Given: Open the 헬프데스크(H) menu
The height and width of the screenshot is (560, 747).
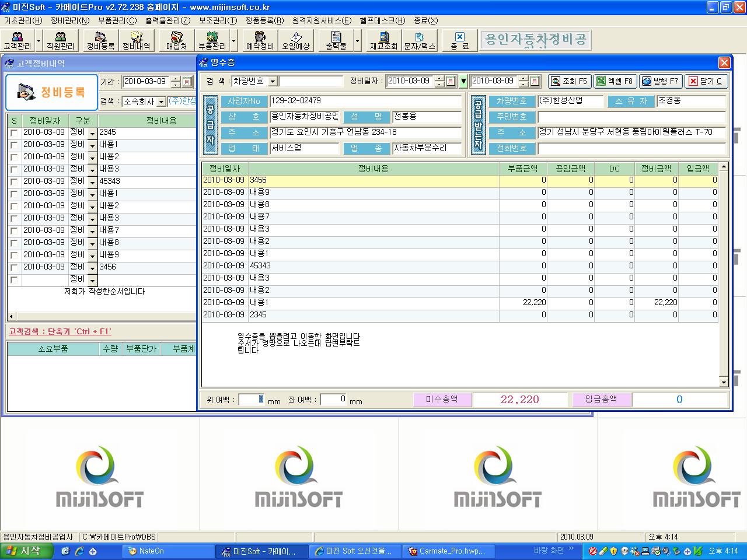Looking at the screenshot, I should (x=382, y=20).
